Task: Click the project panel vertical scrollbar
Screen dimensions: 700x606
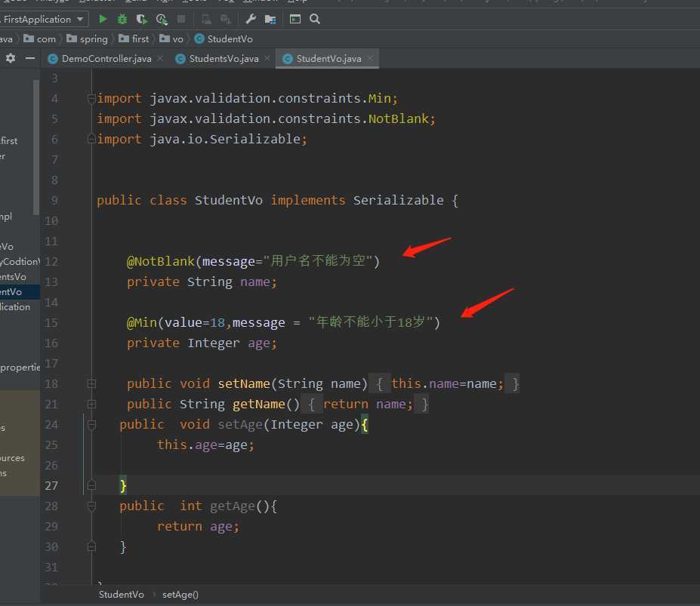Action: (x=36, y=147)
